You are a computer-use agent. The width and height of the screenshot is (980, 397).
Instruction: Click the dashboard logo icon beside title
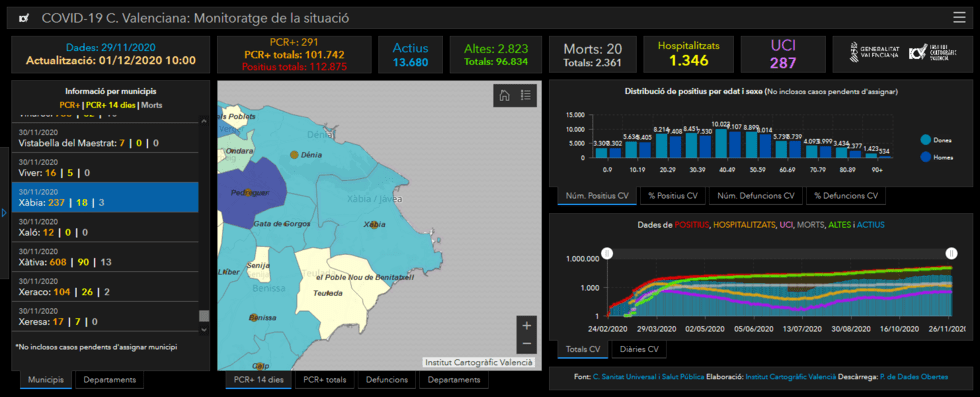tap(24, 18)
